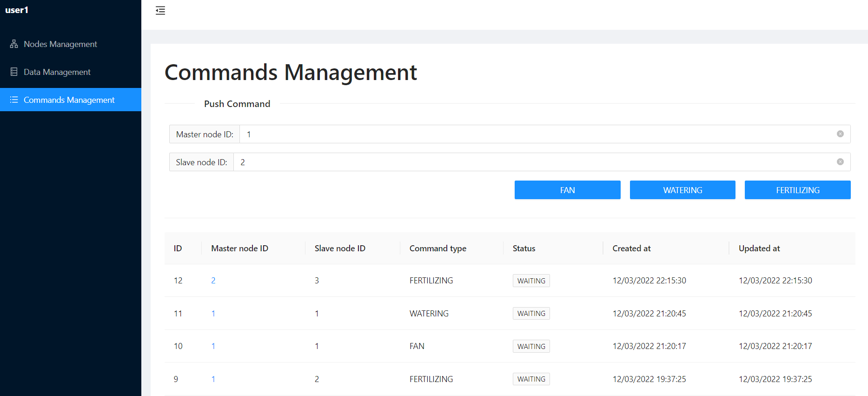Open master node link in row 11
Image resolution: width=868 pixels, height=396 pixels.
(213, 314)
